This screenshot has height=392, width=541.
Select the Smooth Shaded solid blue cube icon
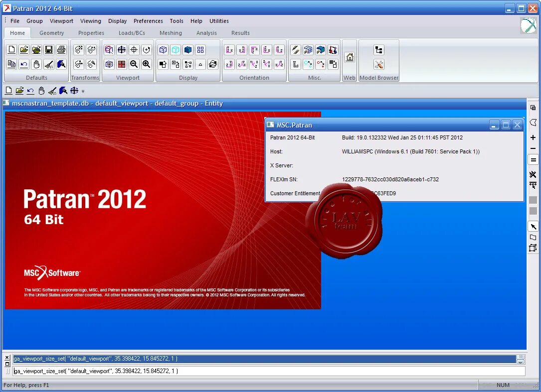tap(187, 50)
